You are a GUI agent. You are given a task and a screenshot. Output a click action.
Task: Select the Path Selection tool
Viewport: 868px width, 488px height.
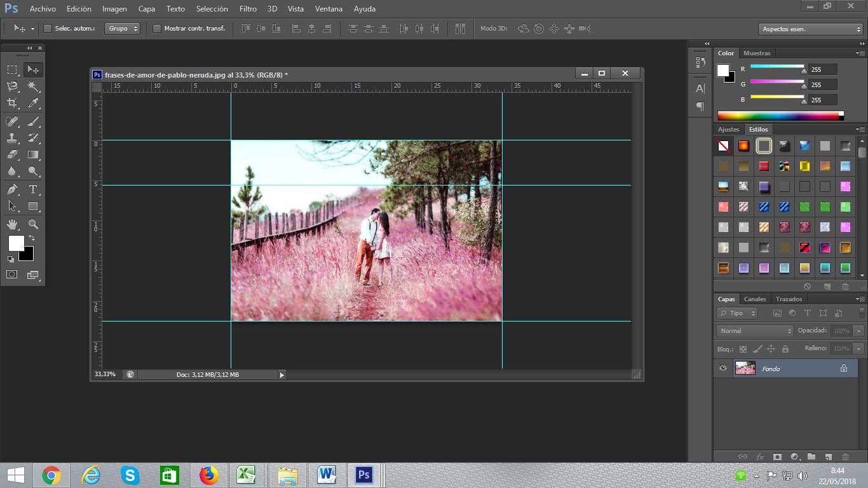[x=12, y=206]
